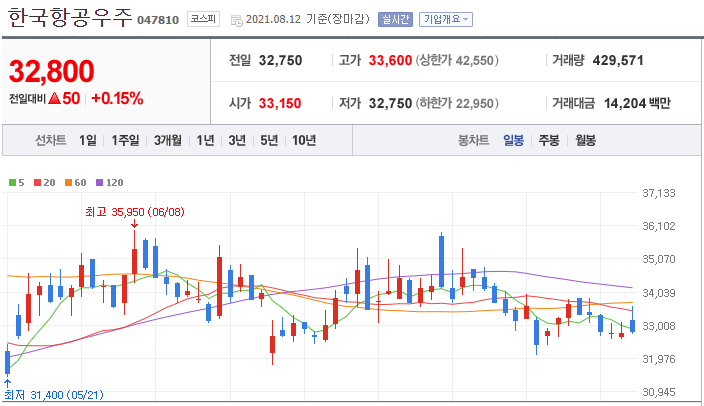Click the 30,945 y-axis price label
The image size is (704, 406).
point(659,392)
